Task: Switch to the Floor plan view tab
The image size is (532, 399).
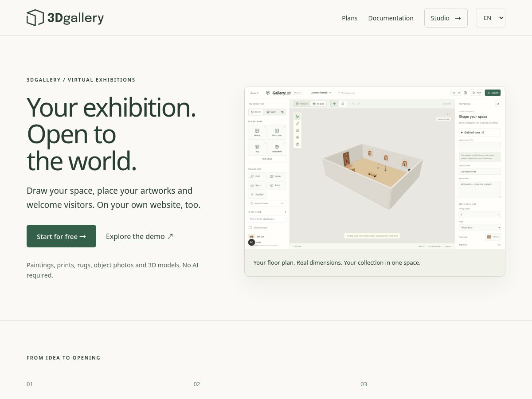Action: 302,104
